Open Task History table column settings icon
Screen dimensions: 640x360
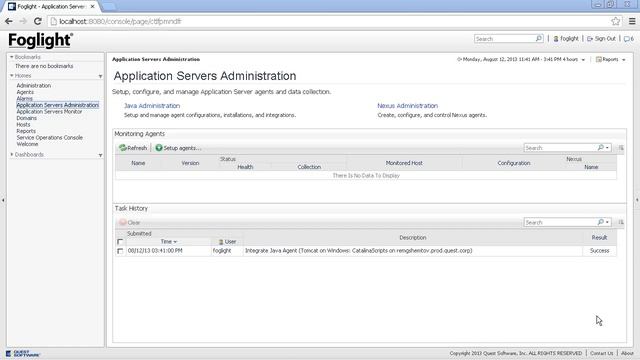pyautogui.click(x=621, y=222)
